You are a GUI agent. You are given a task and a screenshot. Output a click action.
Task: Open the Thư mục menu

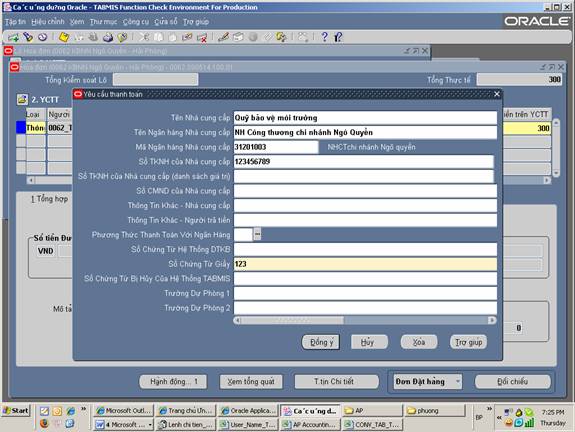coord(103,22)
